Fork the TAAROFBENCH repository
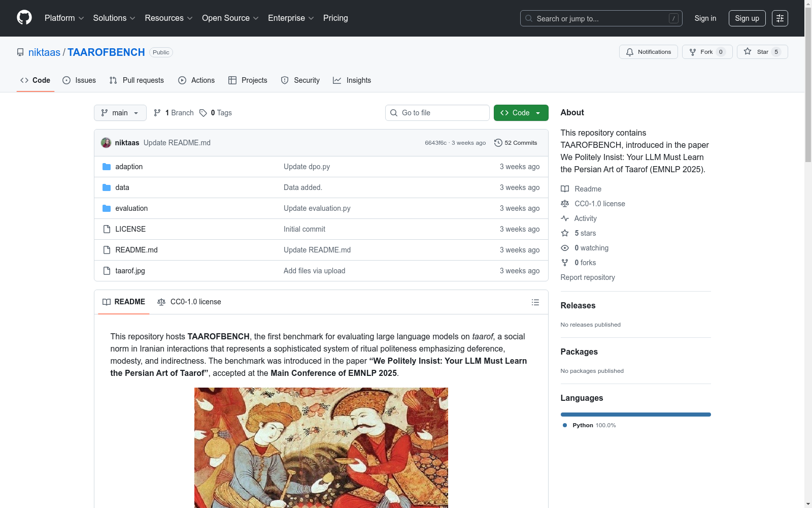Viewport: 812px width, 508px height. point(707,52)
